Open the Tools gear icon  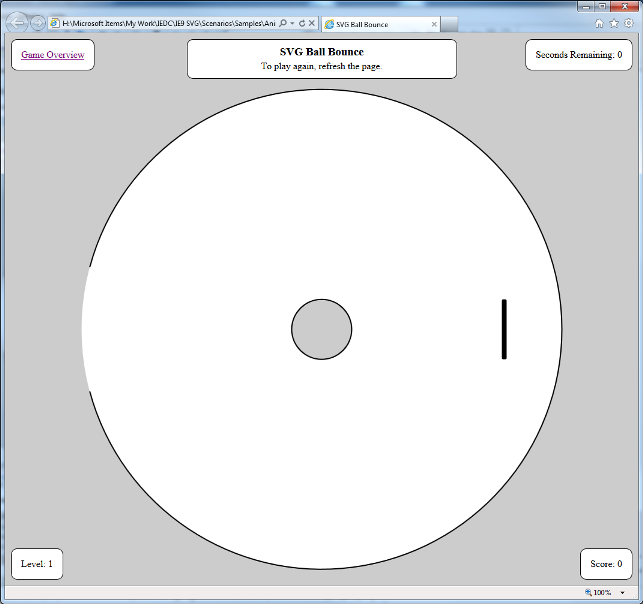[x=629, y=23]
